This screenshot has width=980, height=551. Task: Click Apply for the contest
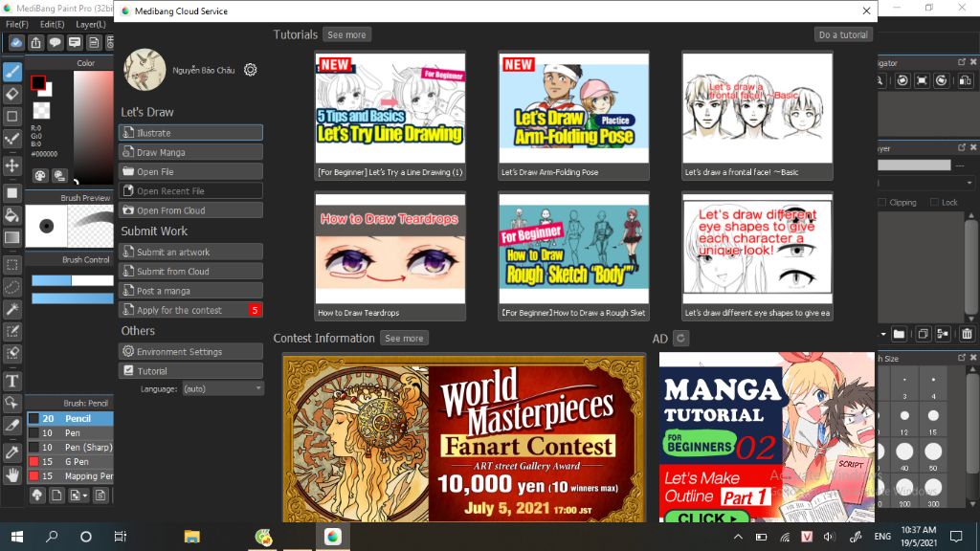(x=190, y=310)
